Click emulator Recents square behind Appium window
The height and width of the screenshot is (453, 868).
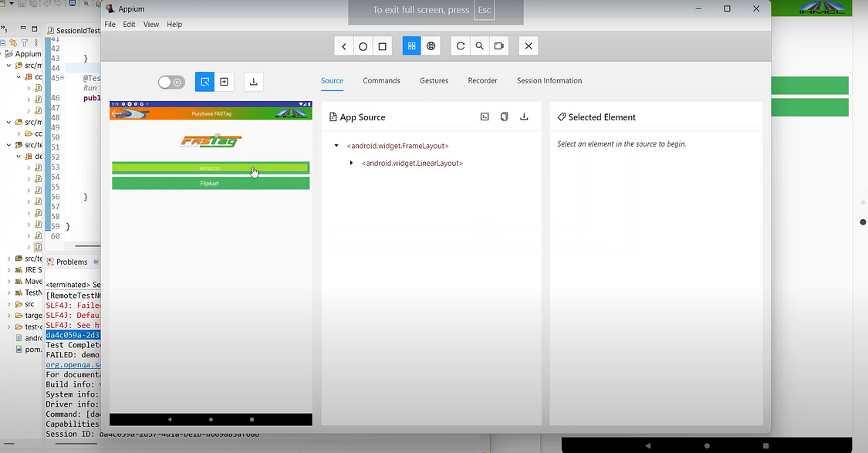(766, 445)
